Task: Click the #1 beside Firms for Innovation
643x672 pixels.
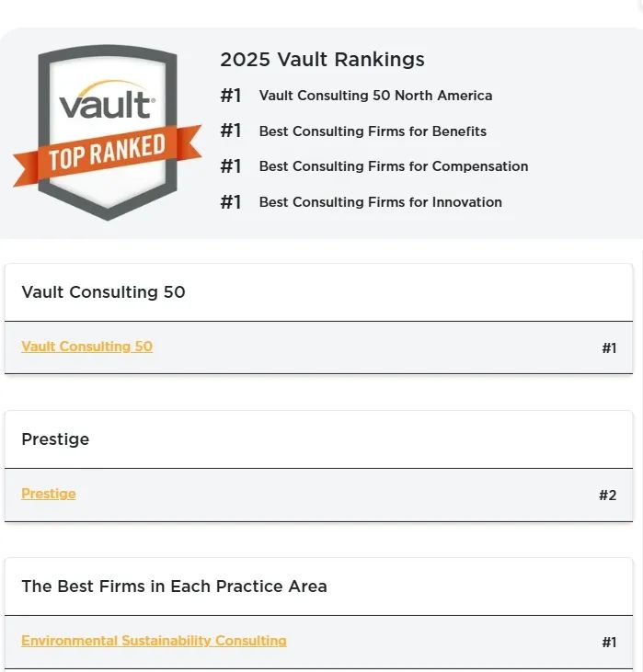Action: [x=230, y=202]
